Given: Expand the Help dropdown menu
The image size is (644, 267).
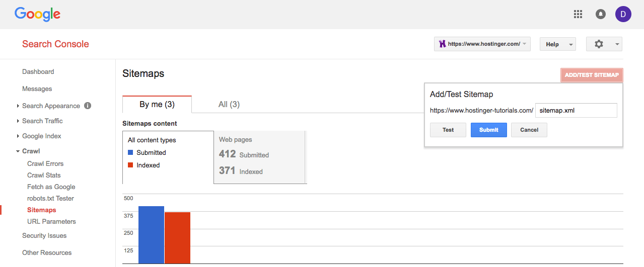Looking at the screenshot, I should pyautogui.click(x=557, y=44).
